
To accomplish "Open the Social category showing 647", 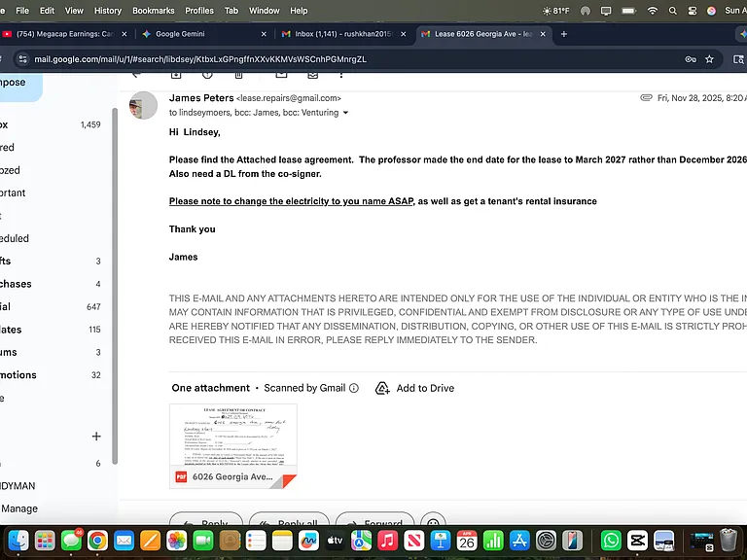I will tap(52, 306).
